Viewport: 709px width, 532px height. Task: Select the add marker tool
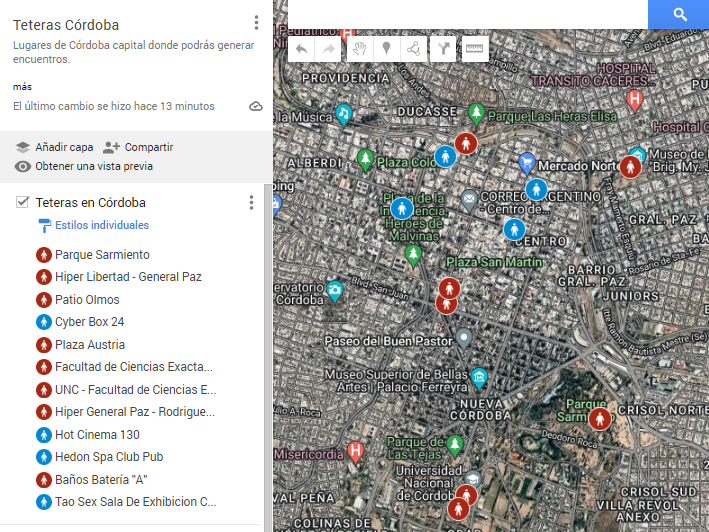387,49
